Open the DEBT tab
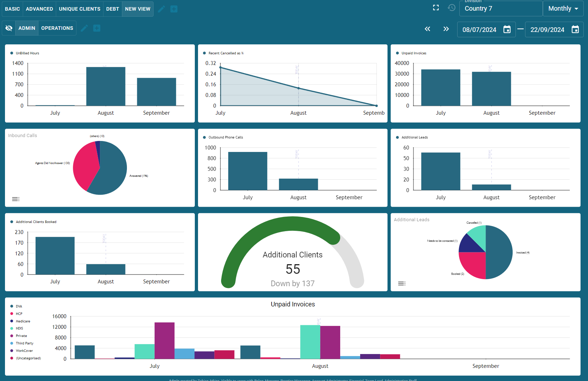Image resolution: width=588 pixels, height=381 pixels. pyautogui.click(x=113, y=9)
